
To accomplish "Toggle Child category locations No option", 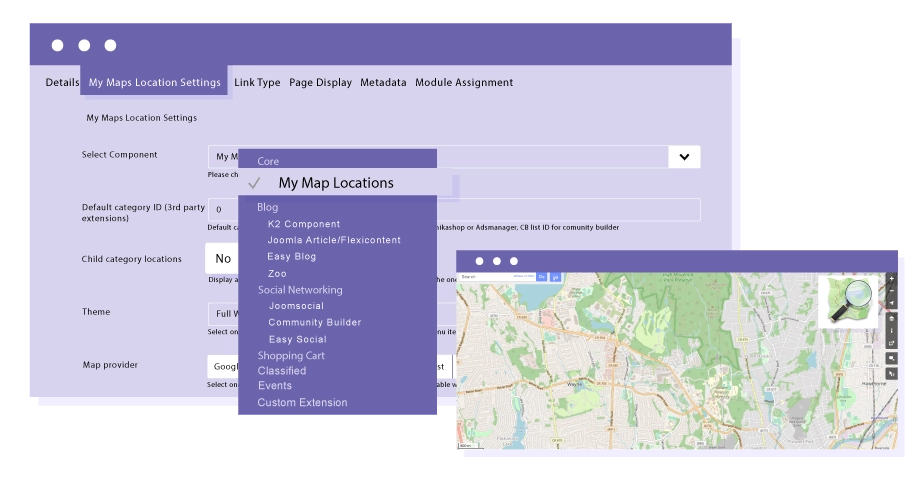I will coord(223,258).
